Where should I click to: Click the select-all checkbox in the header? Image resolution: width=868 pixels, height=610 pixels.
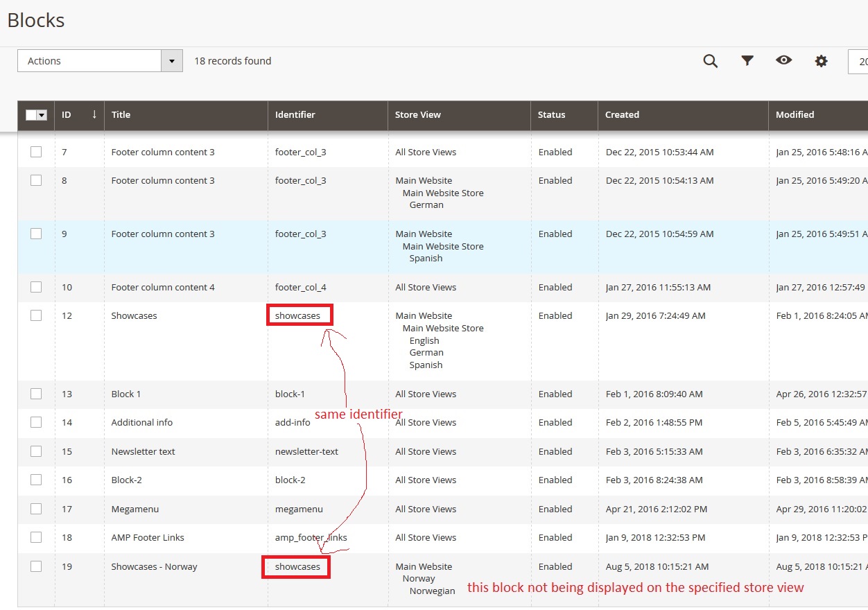[31, 115]
